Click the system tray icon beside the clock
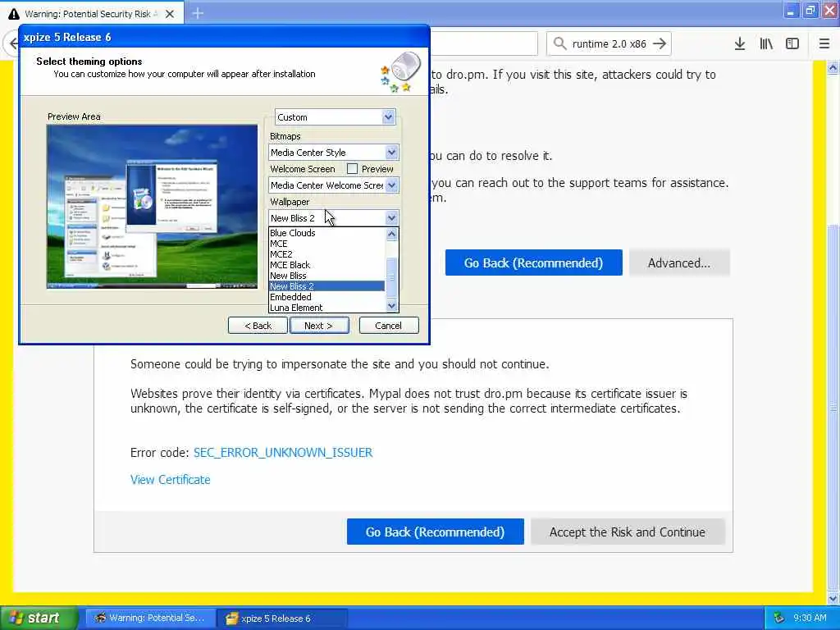The width and height of the screenshot is (840, 630). pyautogui.click(x=779, y=618)
